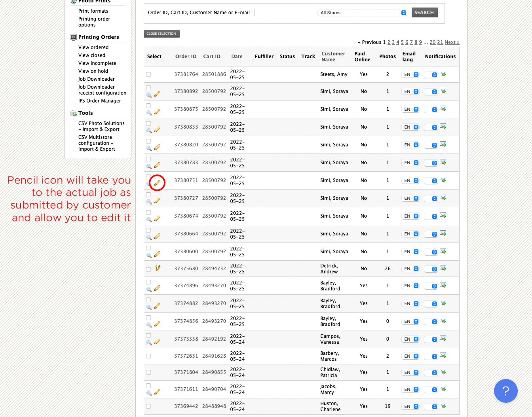Open Email lang dropdown for order 37381764
This screenshot has width=532, height=417.
tap(410, 74)
